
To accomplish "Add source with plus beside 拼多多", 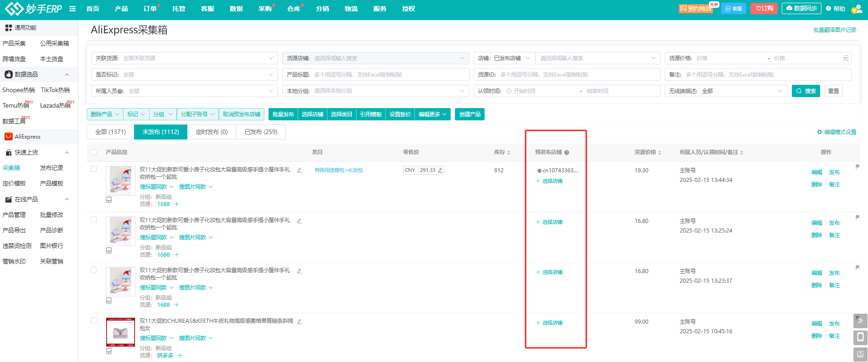I will (180, 356).
